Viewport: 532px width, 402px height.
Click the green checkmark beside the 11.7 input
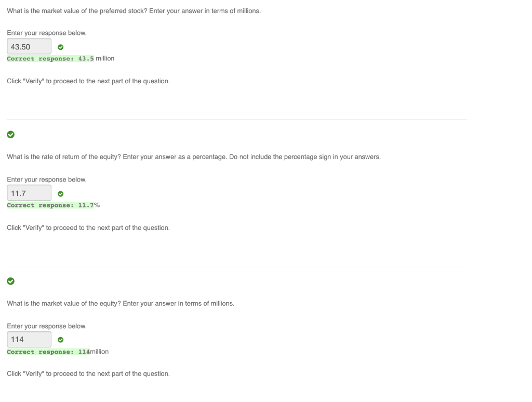point(60,193)
